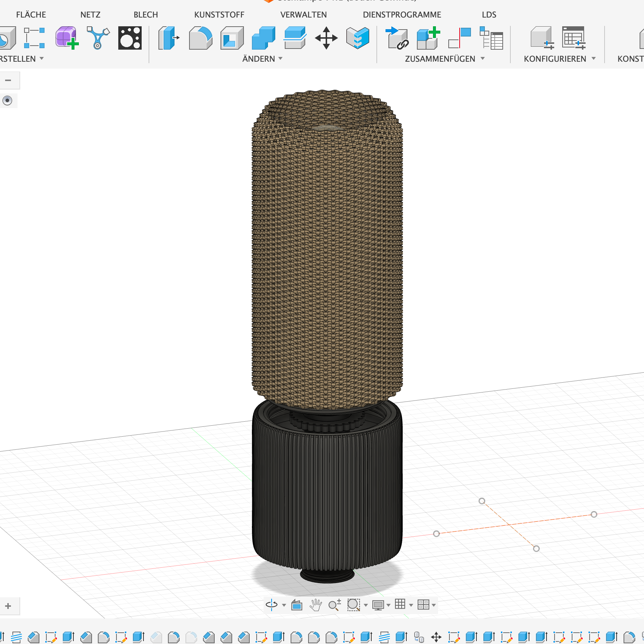Open the Dienstprogramme tab
The height and width of the screenshot is (644, 644).
coord(402,15)
